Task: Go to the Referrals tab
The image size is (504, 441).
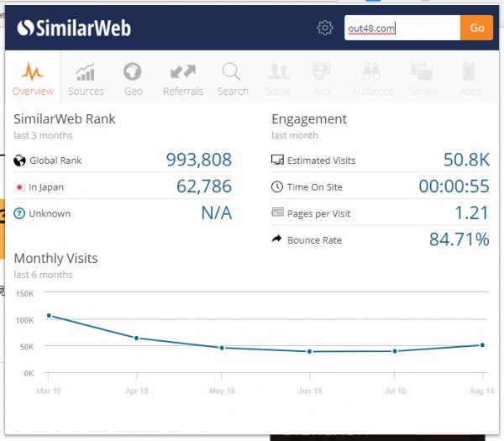Action: coord(183,80)
